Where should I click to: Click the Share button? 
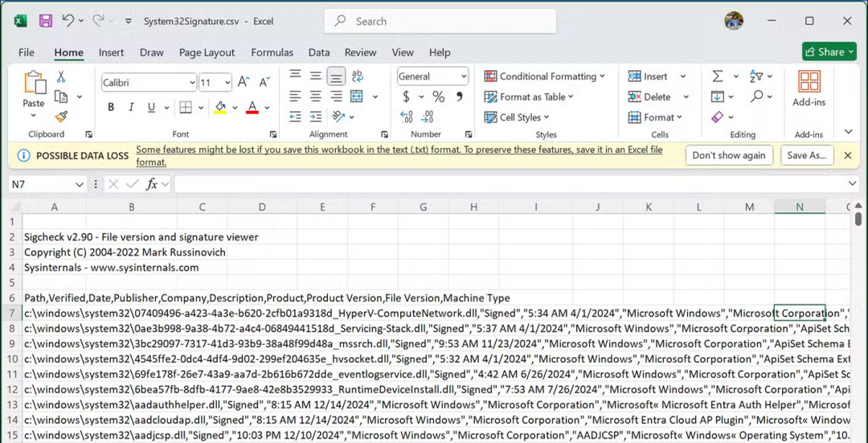tap(829, 51)
